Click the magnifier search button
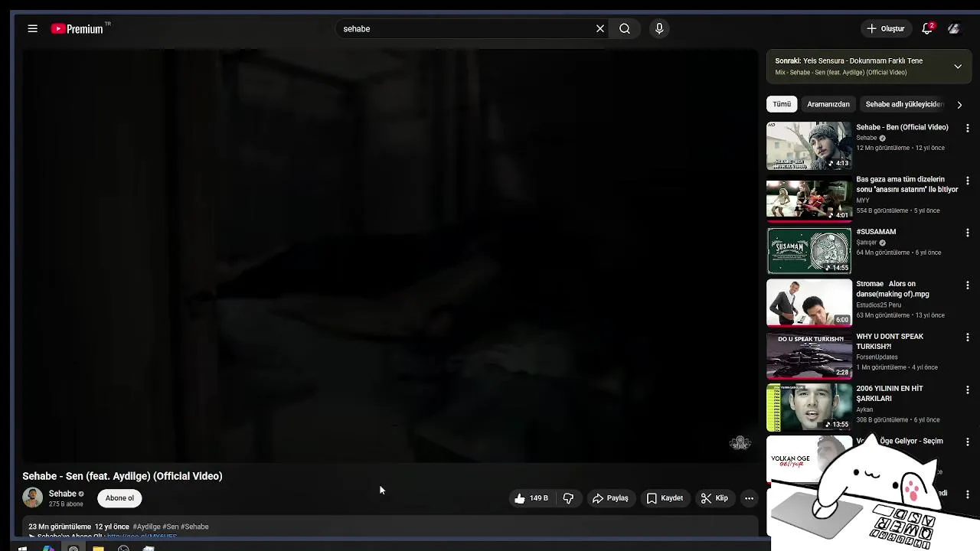 coord(625,28)
